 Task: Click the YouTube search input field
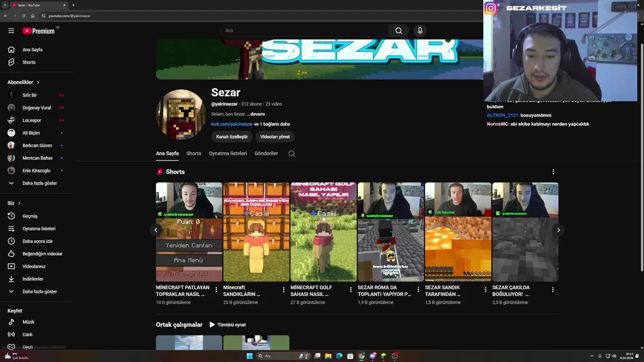tap(304, 31)
